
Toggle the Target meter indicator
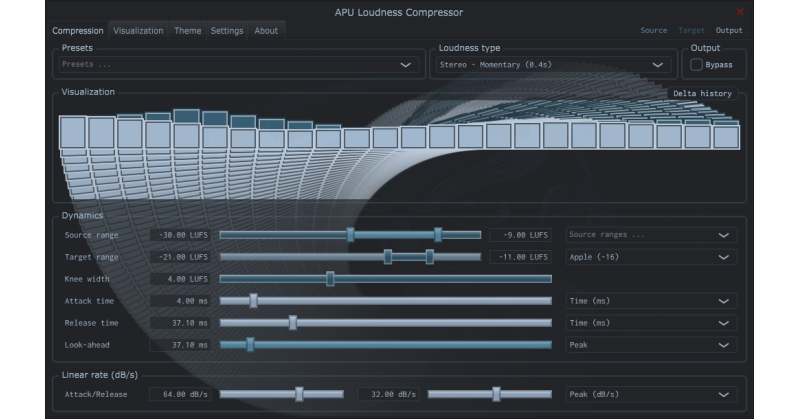click(691, 30)
